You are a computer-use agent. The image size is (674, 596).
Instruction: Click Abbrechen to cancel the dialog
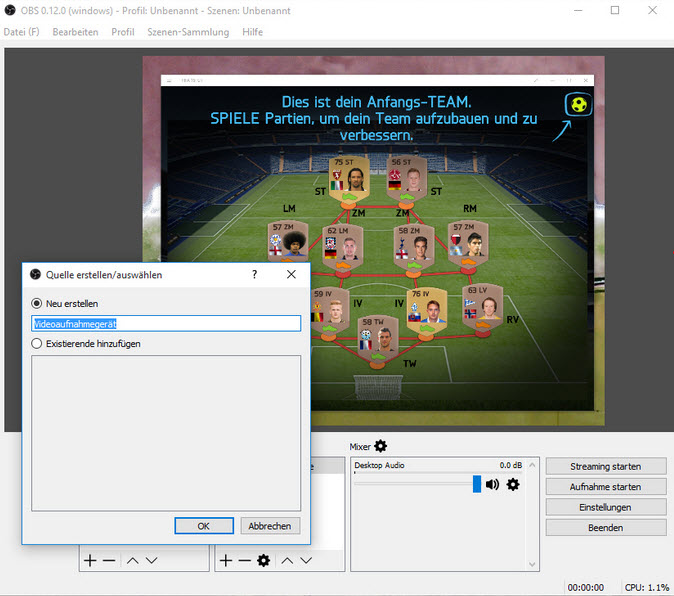click(270, 526)
